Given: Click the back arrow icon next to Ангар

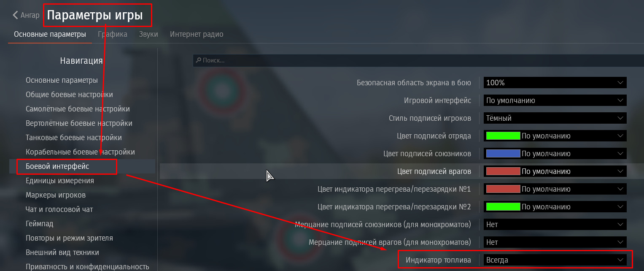Looking at the screenshot, I should (15, 15).
